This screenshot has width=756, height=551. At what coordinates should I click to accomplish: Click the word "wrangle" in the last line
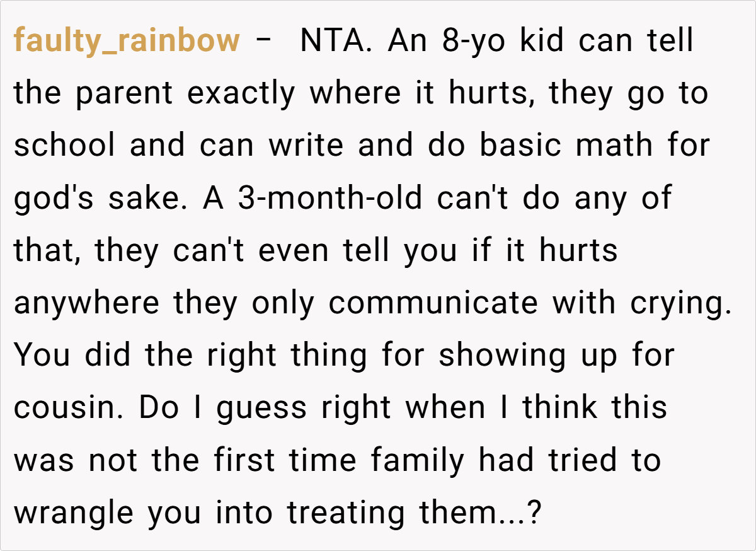74,513
